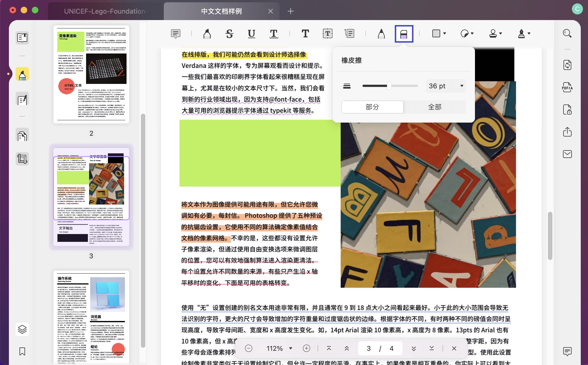
Task: Expand the sticker options arrow
Action: pos(472,33)
